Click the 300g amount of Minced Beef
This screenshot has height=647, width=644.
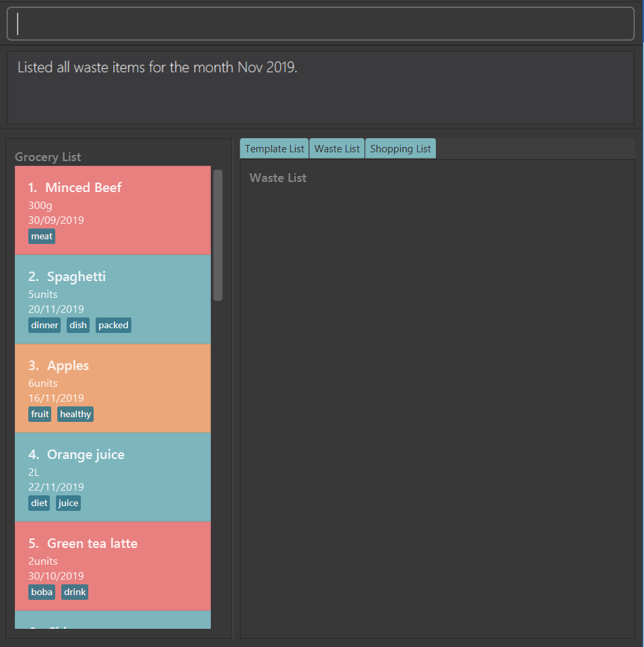pyautogui.click(x=40, y=206)
